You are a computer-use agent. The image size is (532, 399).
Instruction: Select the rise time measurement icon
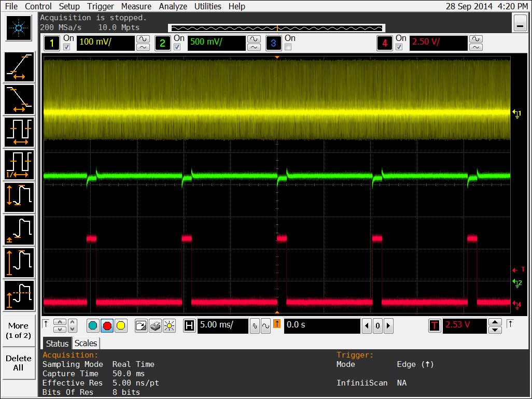pyautogui.click(x=19, y=67)
